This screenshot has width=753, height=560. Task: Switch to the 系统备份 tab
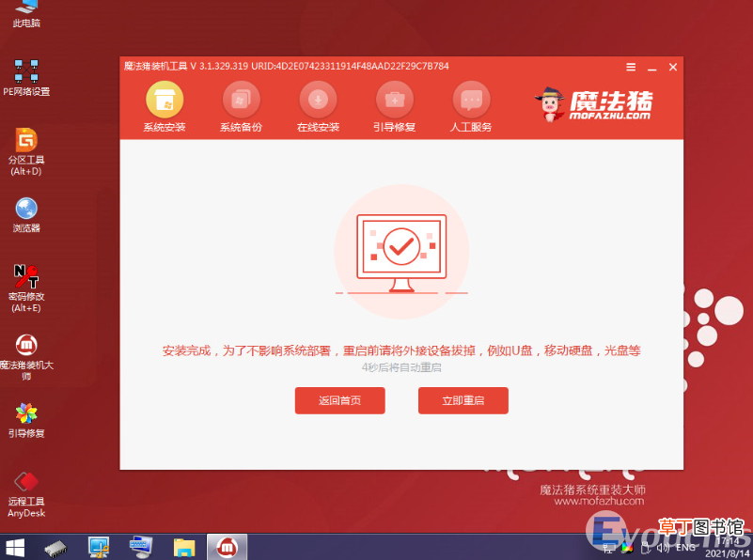pos(241,106)
